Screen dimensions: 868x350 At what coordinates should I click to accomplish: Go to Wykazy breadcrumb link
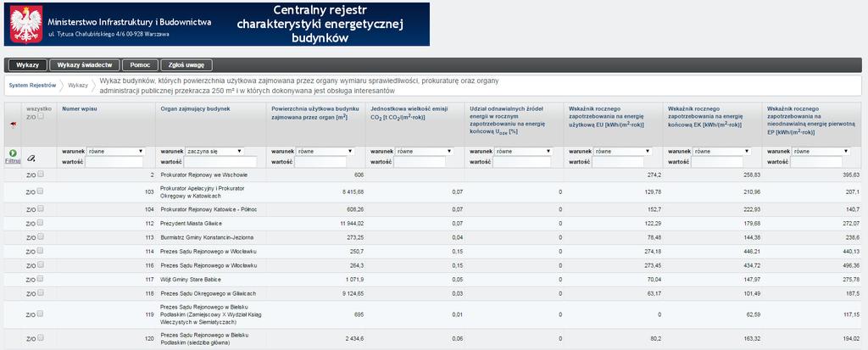78,86
